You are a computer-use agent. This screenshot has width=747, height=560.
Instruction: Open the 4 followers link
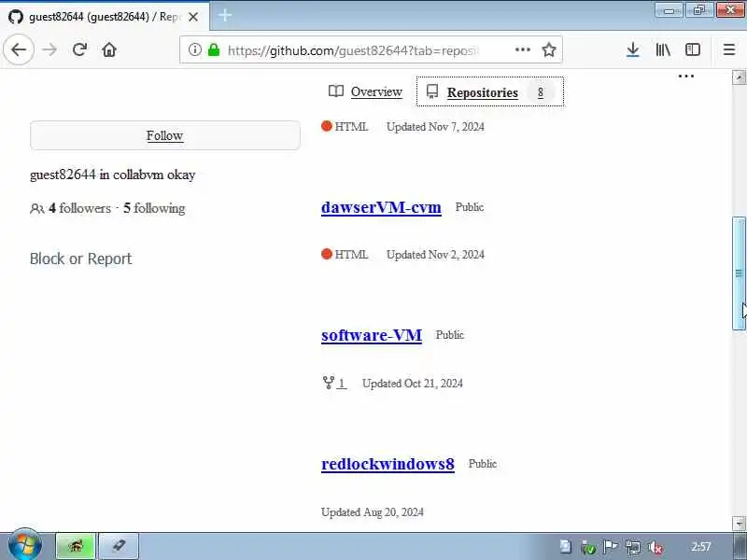click(79, 208)
